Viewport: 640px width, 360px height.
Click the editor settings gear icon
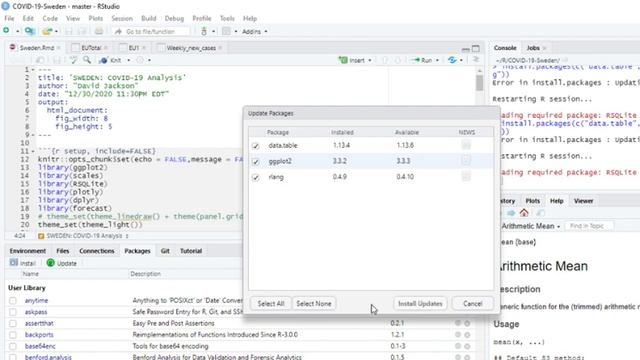(x=140, y=60)
